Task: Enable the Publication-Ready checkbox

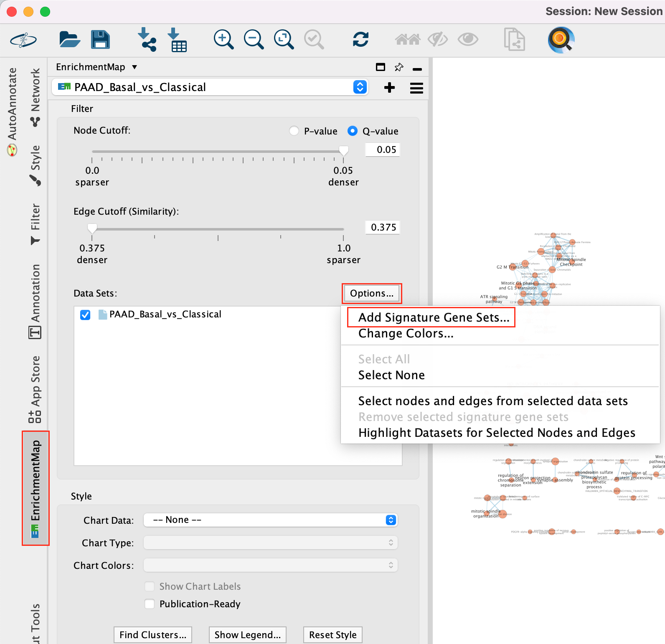Action: point(150,604)
